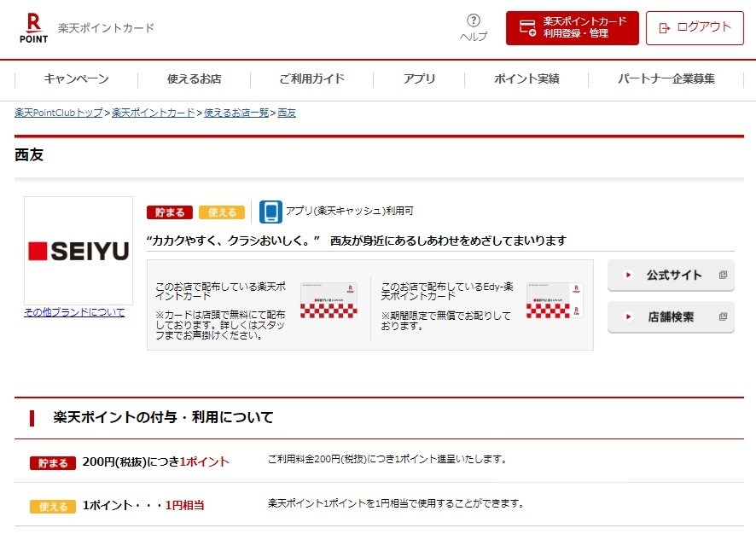Click 楽天ポイントの付与・利用について heading
The height and width of the screenshot is (534, 756).
(164, 417)
